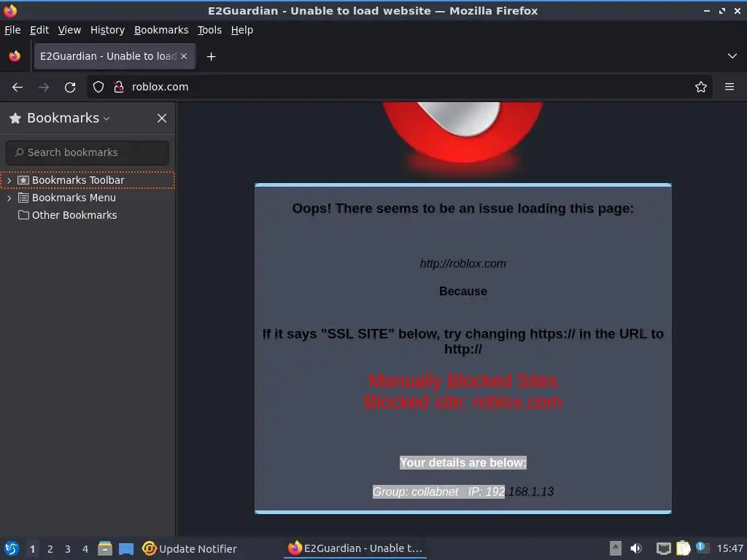Close the E2Guardian tab

tap(184, 56)
